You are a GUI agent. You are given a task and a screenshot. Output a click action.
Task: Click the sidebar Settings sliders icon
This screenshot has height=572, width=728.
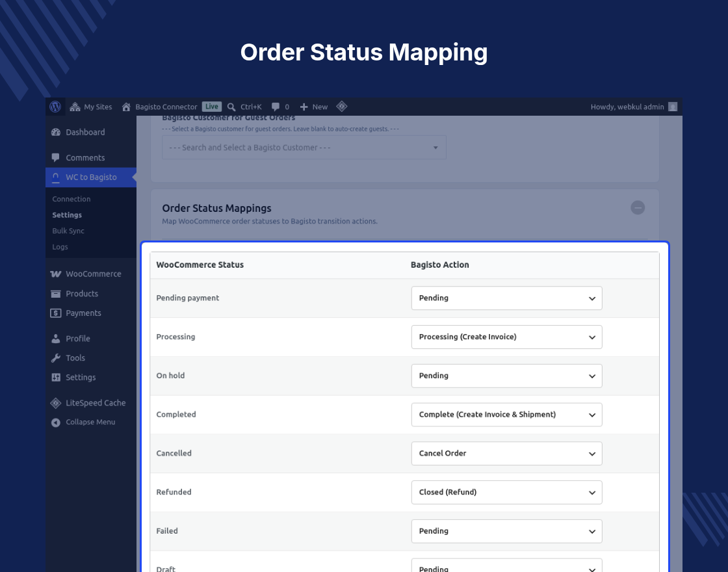[56, 378]
